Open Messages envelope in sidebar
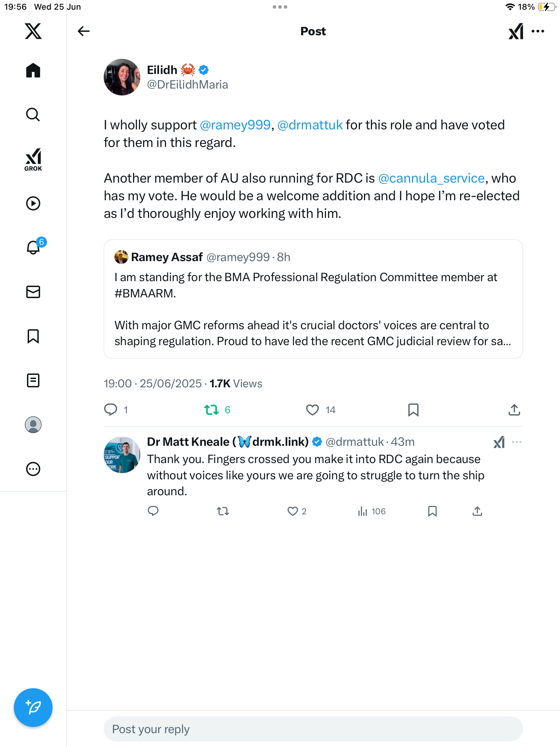 pos(33,292)
